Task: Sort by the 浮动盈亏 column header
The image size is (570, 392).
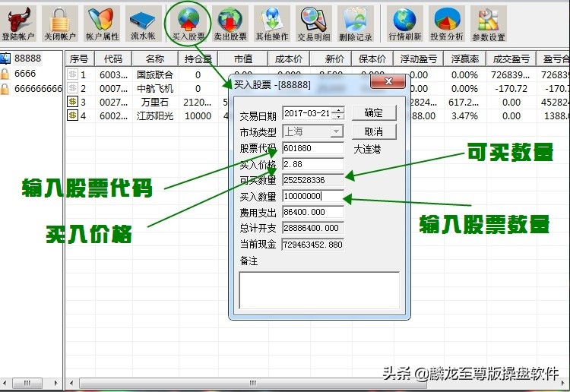Action: (419, 58)
